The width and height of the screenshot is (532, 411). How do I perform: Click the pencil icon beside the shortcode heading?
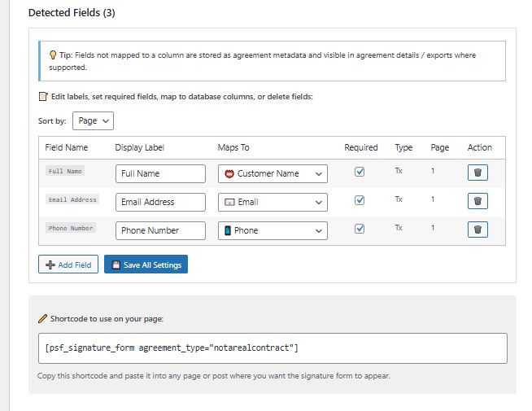[x=42, y=318]
